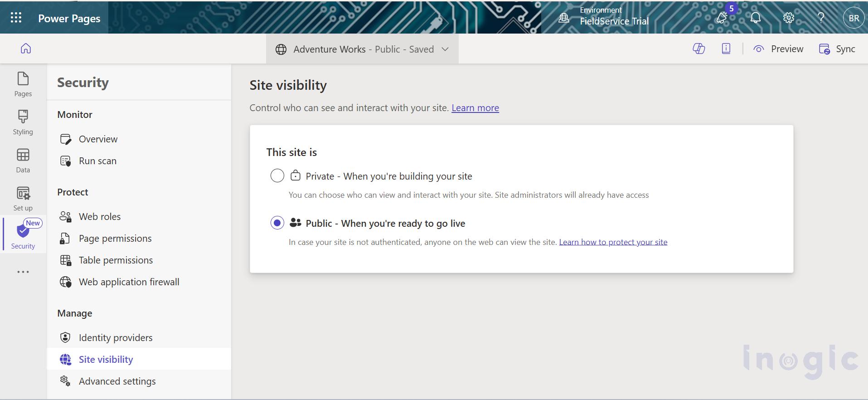Go to the Home icon
Image resolution: width=868 pixels, height=400 pixels.
click(26, 49)
